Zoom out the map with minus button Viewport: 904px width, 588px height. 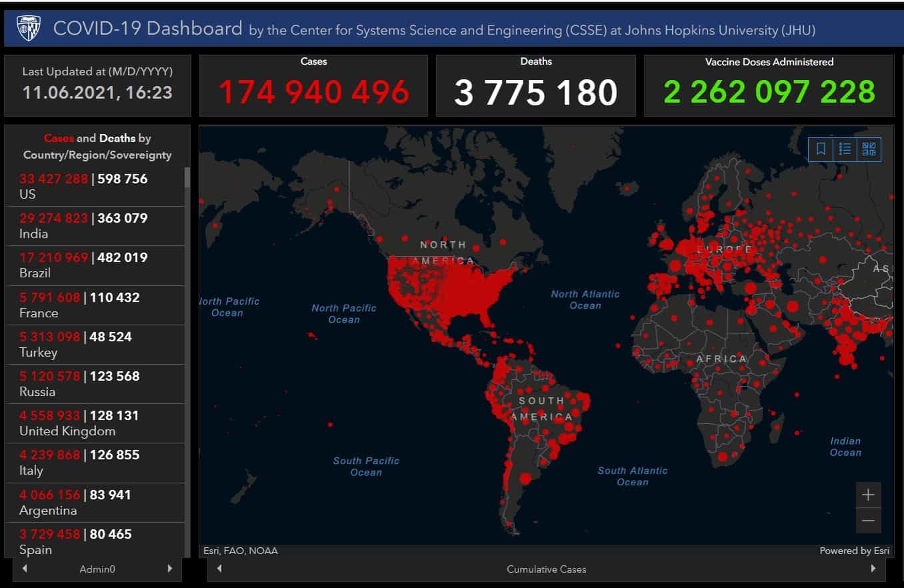(868, 521)
